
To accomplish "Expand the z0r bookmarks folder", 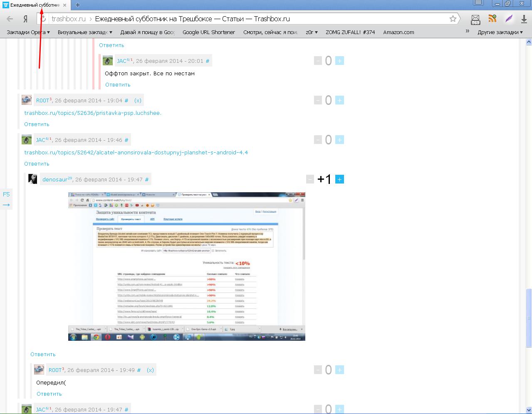I will click(312, 32).
